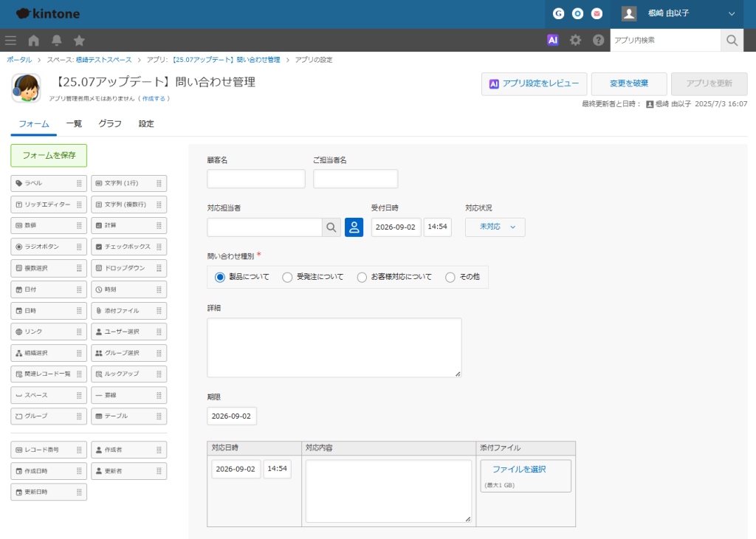Click the アプリ内検索 search field
The height and width of the screenshot is (539, 756).
pos(665,41)
